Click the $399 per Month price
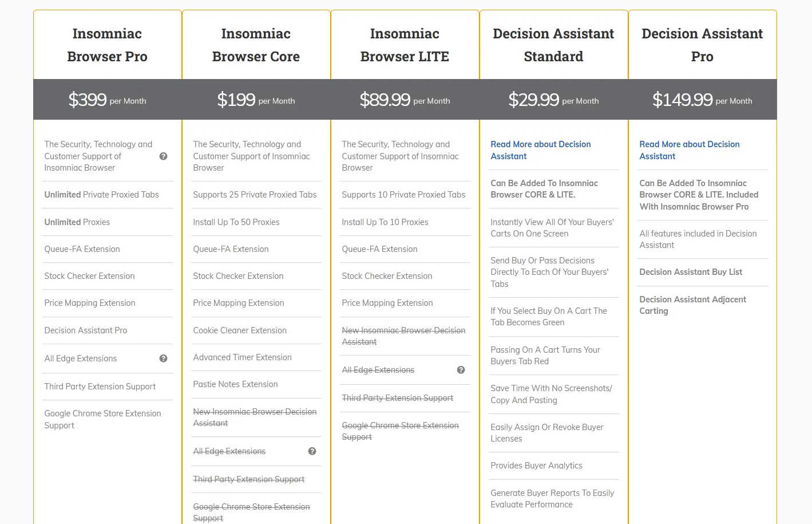The image size is (812, 524). tap(107, 100)
